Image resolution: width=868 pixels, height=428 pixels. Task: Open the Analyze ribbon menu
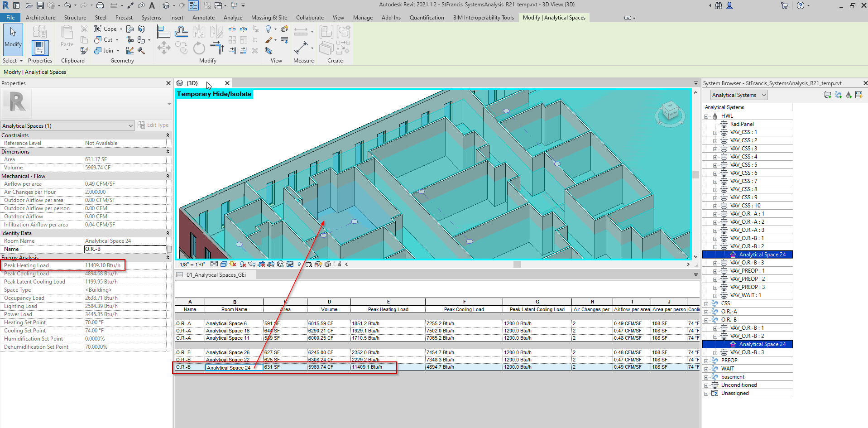(x=233, y=17)
